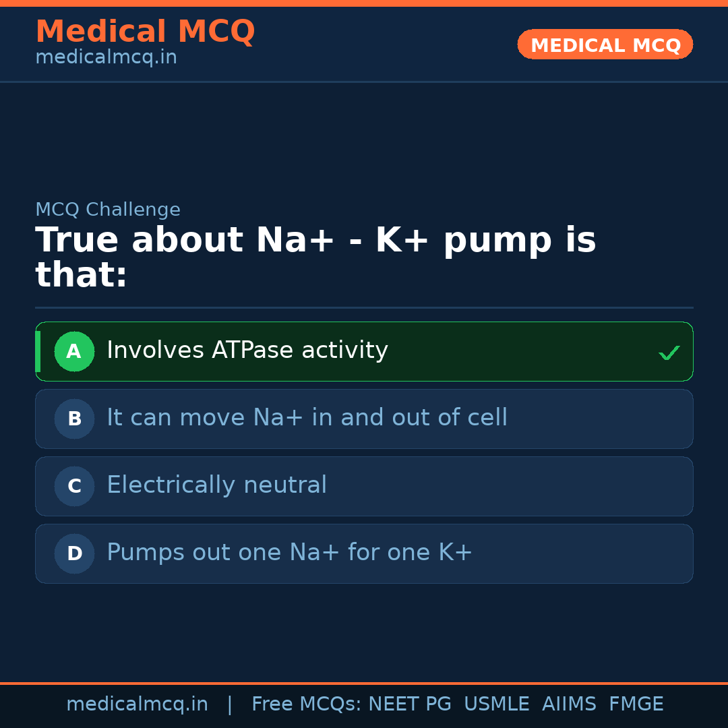The width and height of the screenshot is (728, 728).
Task: Select answer 'Involves ATPase activity'
Action: click(247, 351)
